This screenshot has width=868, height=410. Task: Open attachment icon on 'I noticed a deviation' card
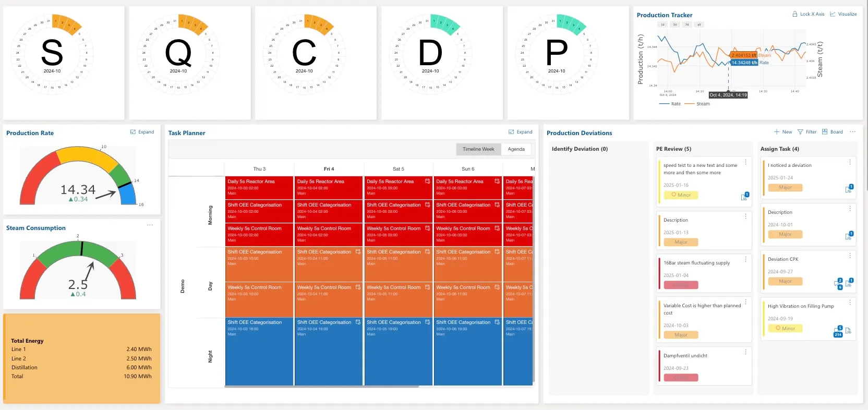pyautogui.click(x=849, y=189)
